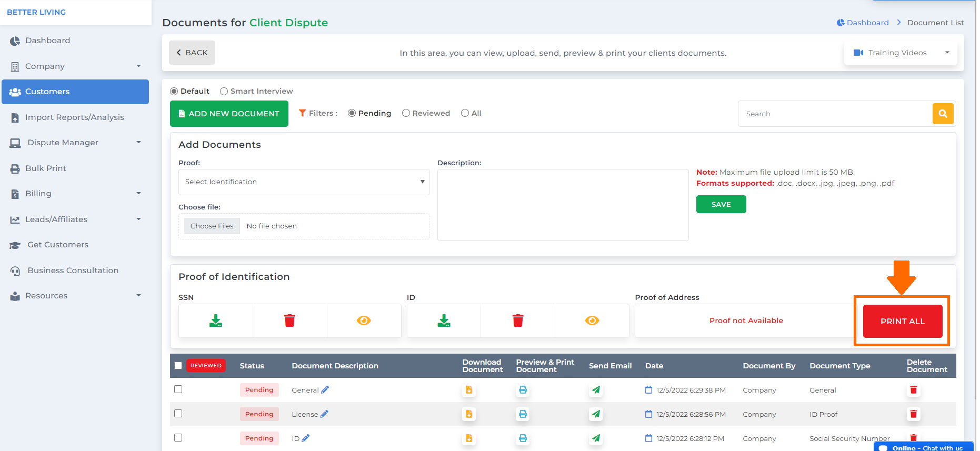Image resolution: width=980 pixels, height=451 pixels.
Task: Check the General row checkbox
Action: tap(178, 389)
